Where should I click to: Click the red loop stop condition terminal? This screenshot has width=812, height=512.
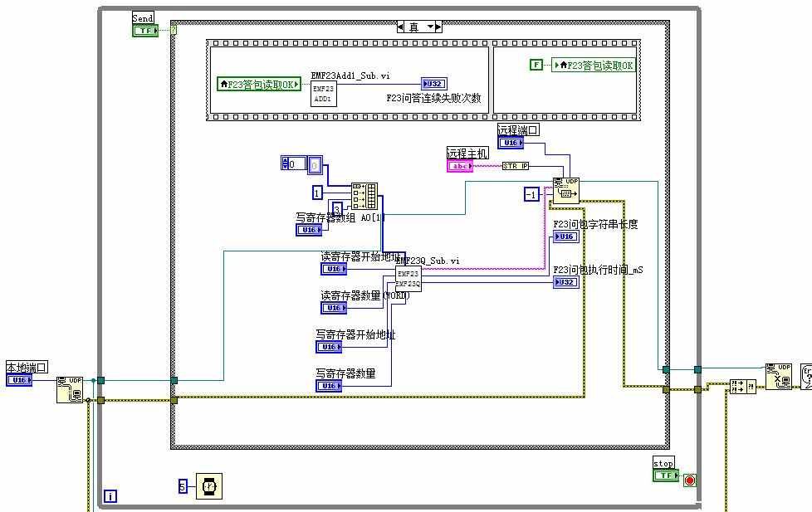pos(689,480)
